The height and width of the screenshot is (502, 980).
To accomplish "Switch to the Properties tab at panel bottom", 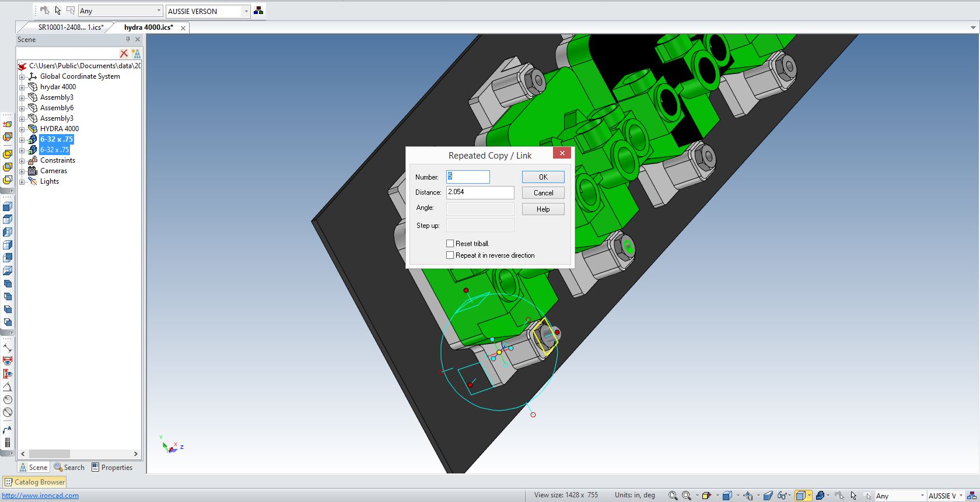I will [x=112, y=468].
